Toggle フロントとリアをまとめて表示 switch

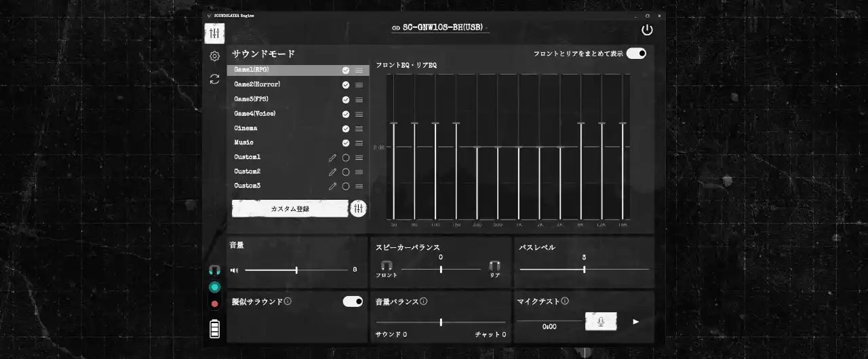[635, 54]
